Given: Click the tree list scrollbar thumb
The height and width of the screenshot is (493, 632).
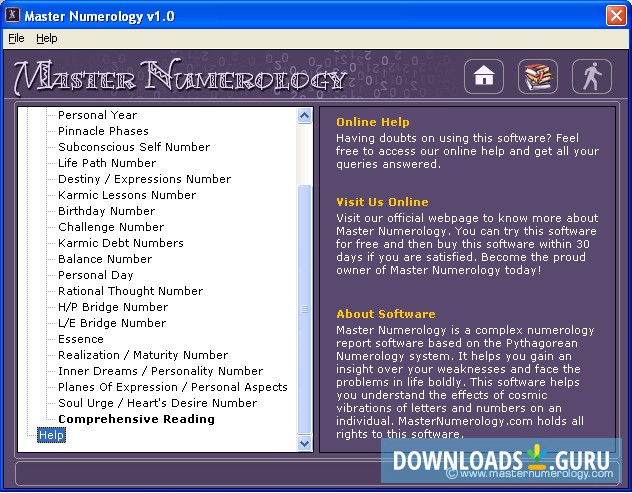Looking at the screenshot, I should pyautogui.click(x=304, y=309).
